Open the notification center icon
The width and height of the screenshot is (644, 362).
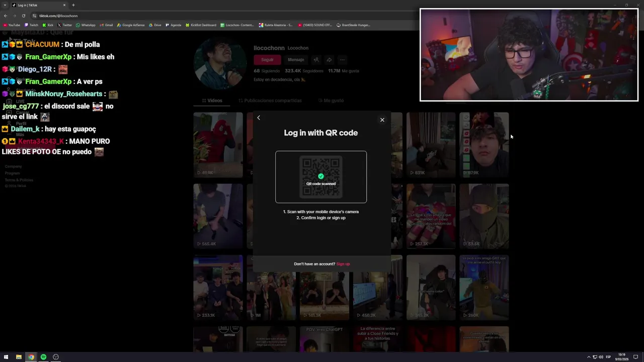pos(635,357)
